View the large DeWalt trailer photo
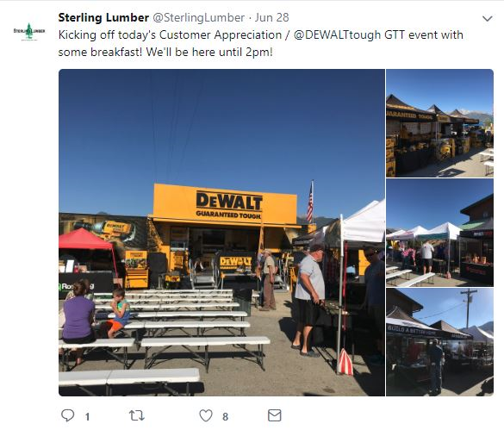Screen dimensions: 504x430 tap(221, 232)
